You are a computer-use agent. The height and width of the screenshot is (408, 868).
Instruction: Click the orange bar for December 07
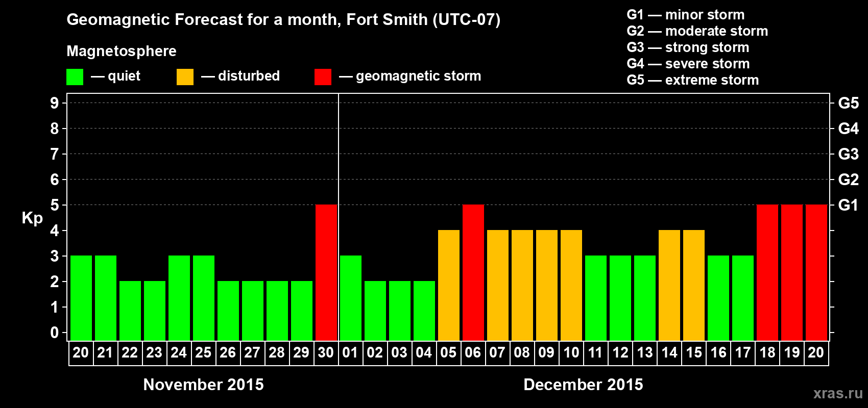pyautogui.click(x=498, y=285)
